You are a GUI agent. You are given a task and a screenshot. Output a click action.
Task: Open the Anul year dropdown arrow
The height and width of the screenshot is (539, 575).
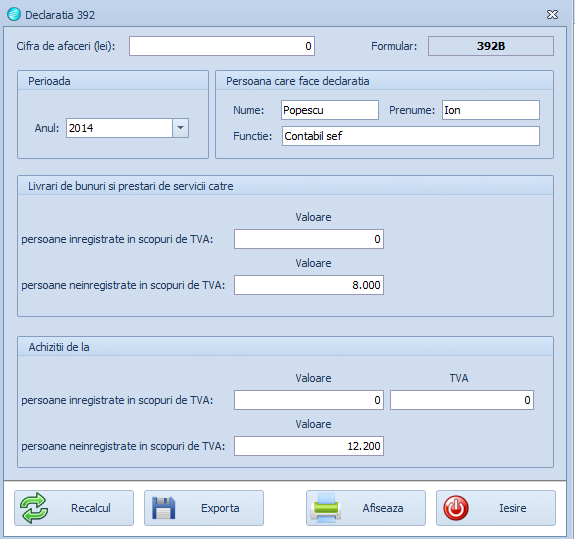(180, 128)
